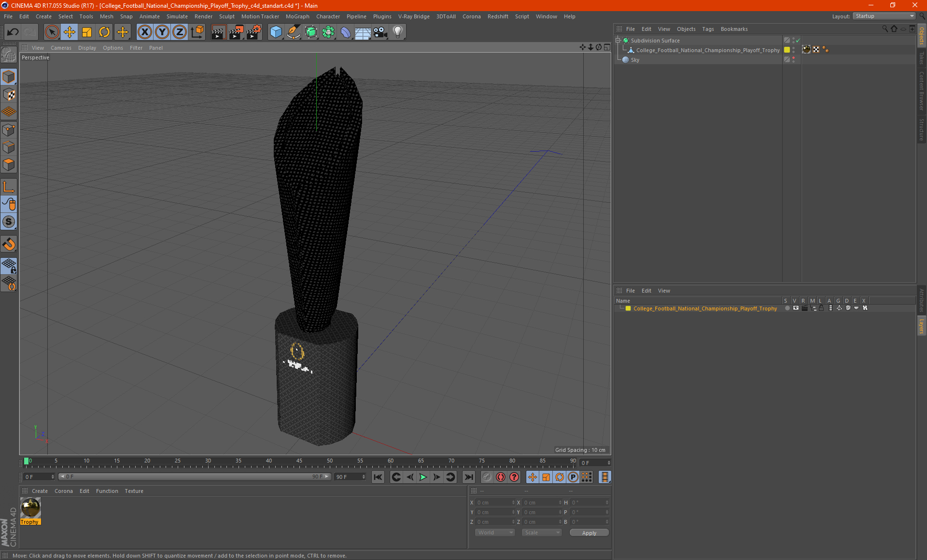Go to start of animation
Viewport: 927px width, 560px height.
tap(378, 477)
